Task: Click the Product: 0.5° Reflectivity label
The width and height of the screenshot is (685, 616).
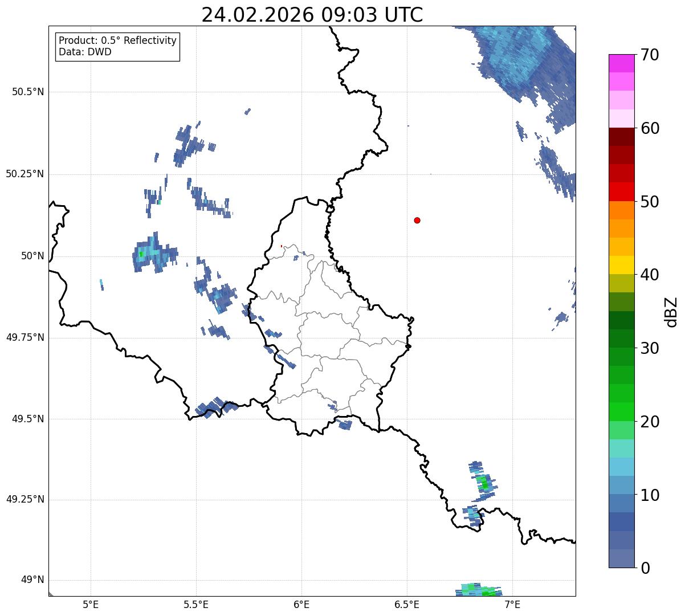Action: [117, 41]
